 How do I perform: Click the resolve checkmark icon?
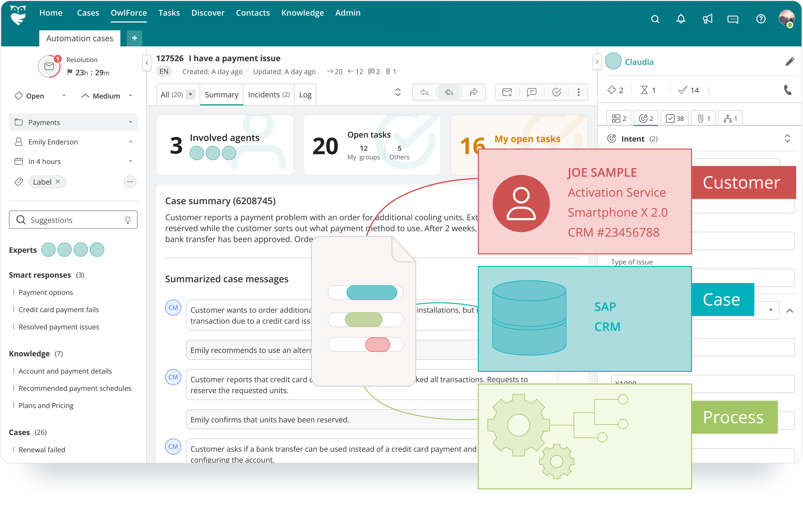pyautogui.click(x=555, y=94)
